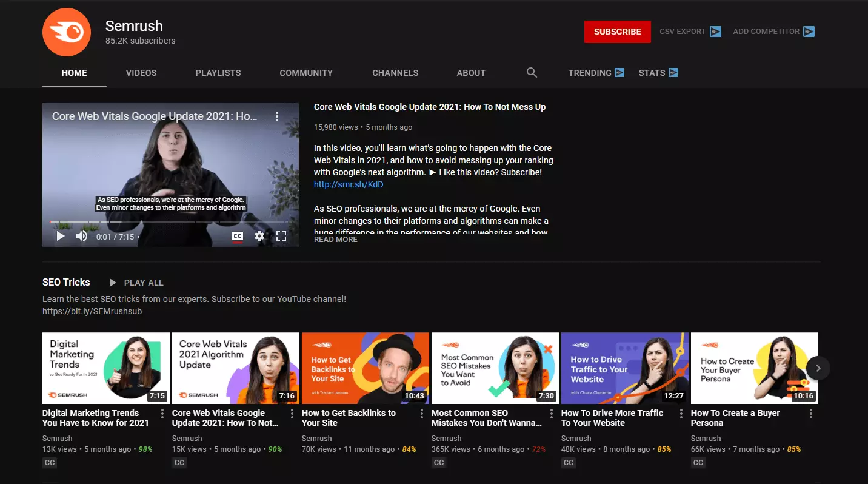This screenshot has height=484, width=868.
Task: Open player settings gear icon
Action: coord(259,236)
